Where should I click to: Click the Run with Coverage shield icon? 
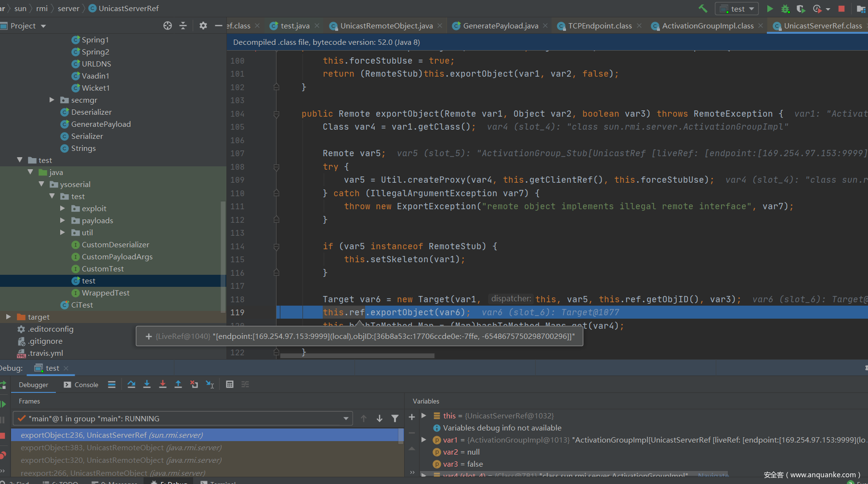tap(801, 9)
